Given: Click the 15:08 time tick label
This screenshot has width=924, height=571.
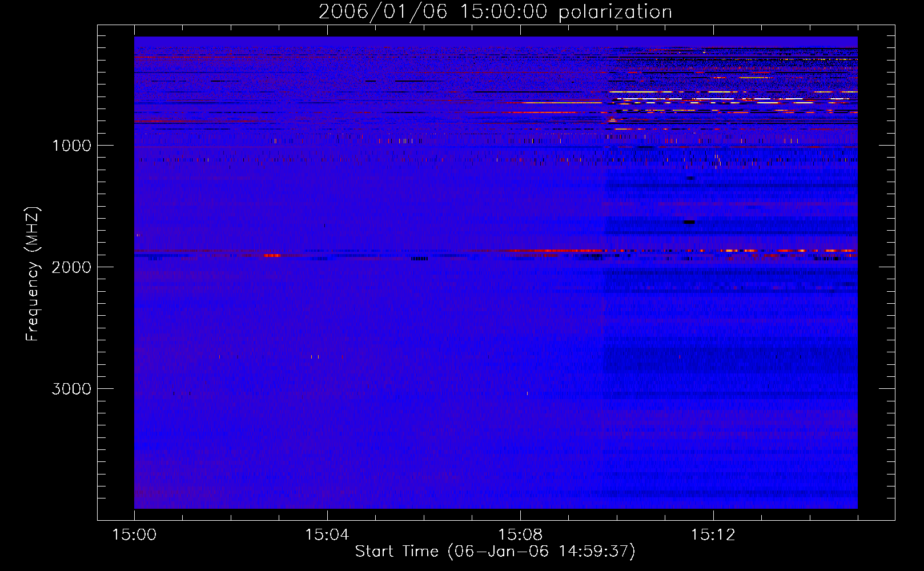Looking at the screenshot, I should pyautogui.click(x=520, y=535).
